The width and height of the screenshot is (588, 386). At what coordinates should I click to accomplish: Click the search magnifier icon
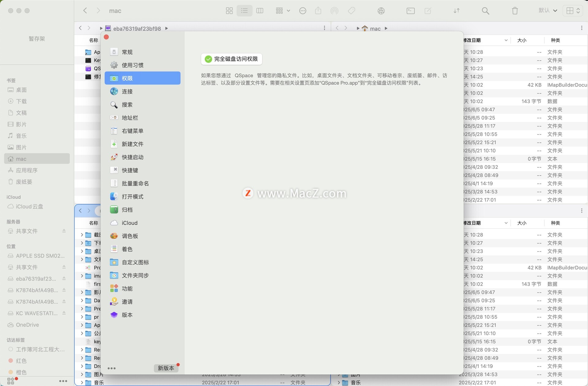point(485,11)
